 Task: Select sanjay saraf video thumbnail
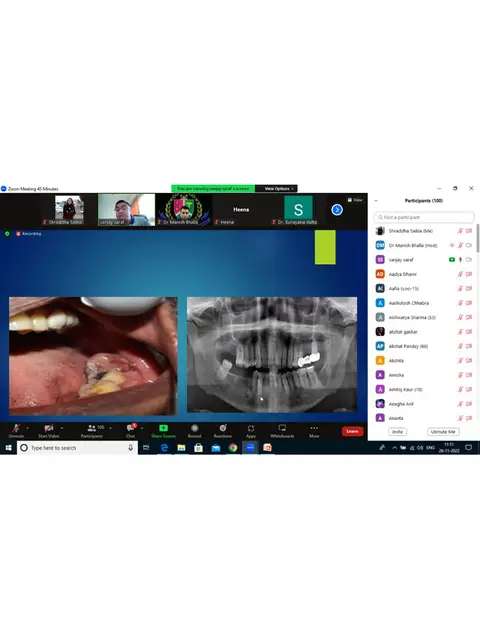(127, 210)
